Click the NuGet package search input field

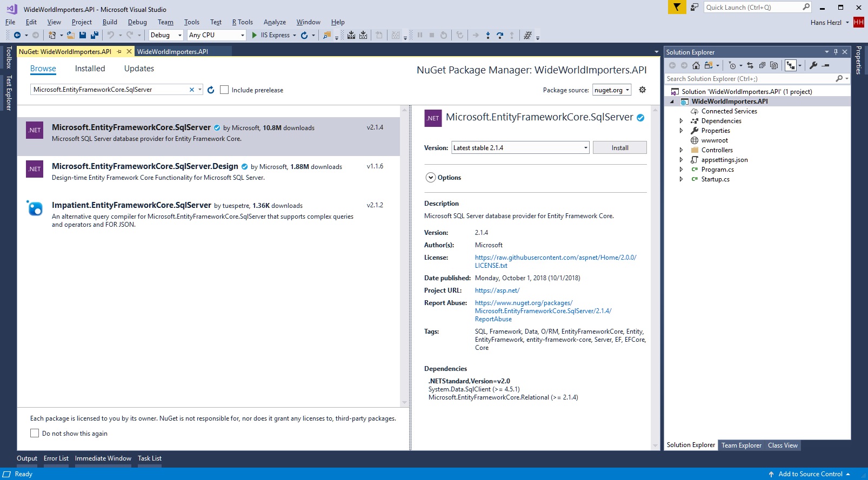(x=108, y=90)
